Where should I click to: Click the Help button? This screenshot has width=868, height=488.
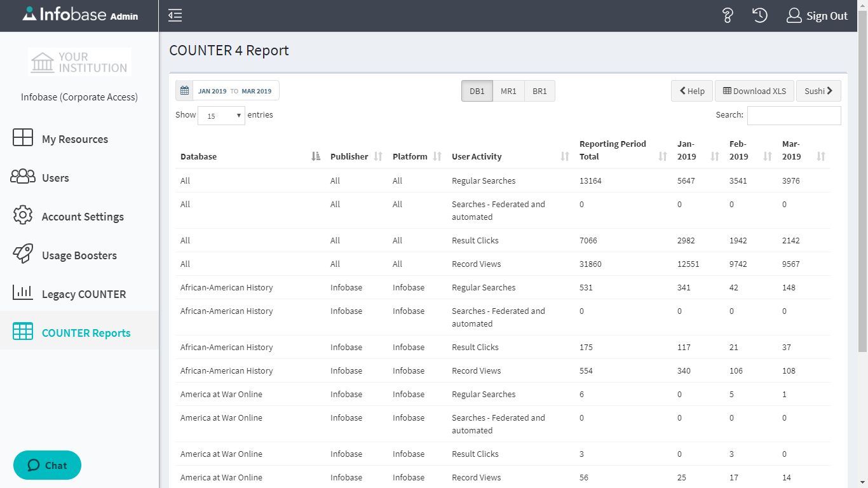(x=692, y=91)
